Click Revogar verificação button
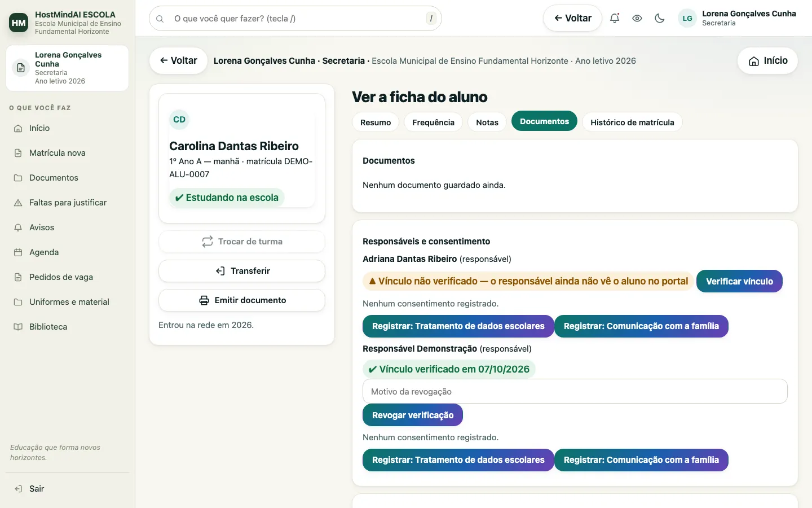Viewport: 812px width, 508px height. (x=412, y=415)
